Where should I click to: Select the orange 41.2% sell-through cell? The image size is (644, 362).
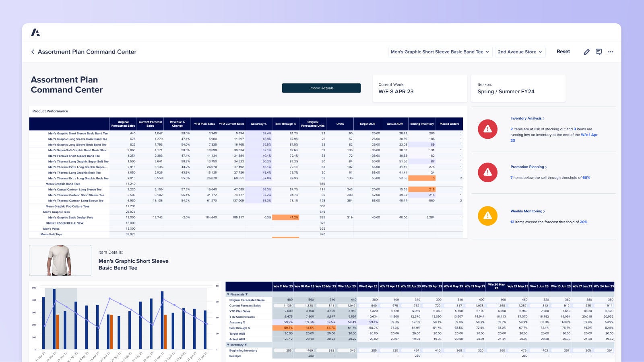[286, 217]
